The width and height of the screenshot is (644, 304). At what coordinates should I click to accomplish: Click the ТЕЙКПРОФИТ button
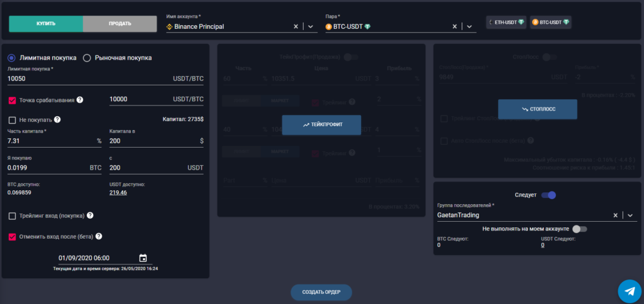click(321, 125)
